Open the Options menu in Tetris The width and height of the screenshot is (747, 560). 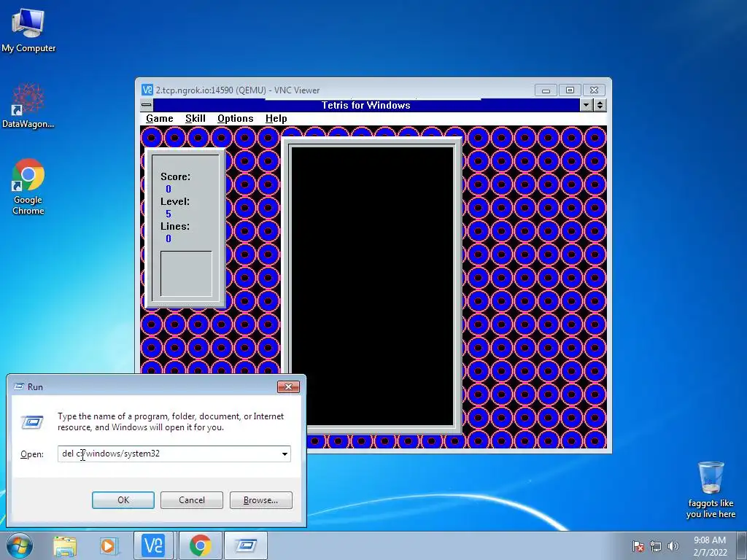click(x=236, y=119)
